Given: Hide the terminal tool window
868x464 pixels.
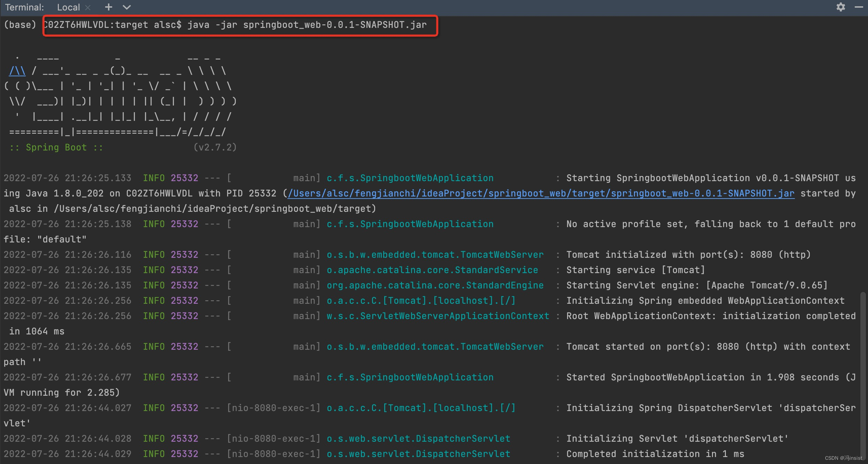Looking at the screenshot, I should (x=859, y=7).
